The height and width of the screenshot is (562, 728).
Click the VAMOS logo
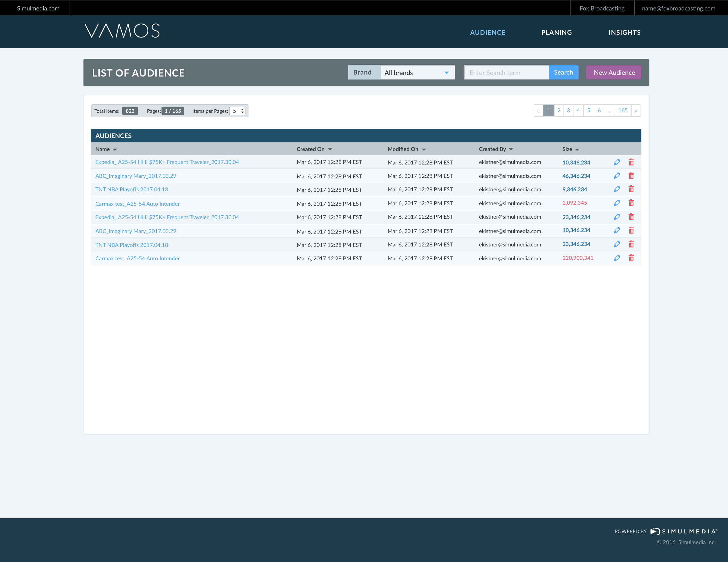[x=122, y=31]
